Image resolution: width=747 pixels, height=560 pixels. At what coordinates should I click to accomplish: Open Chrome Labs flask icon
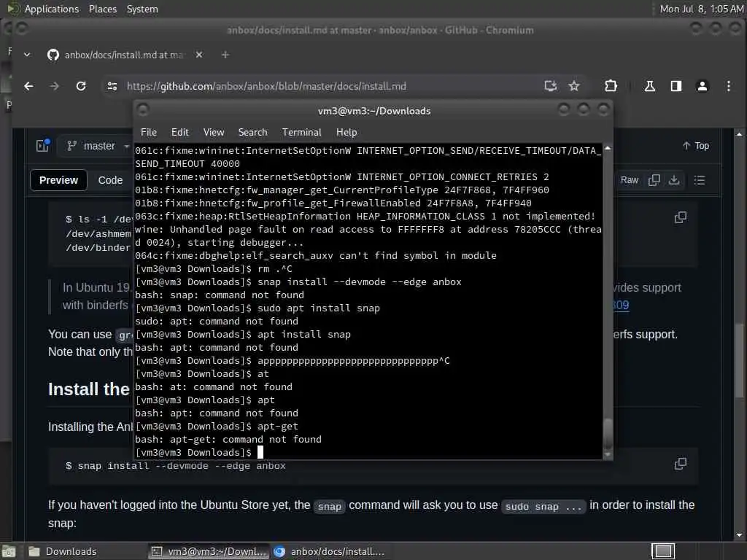click(x=650, y=86)
